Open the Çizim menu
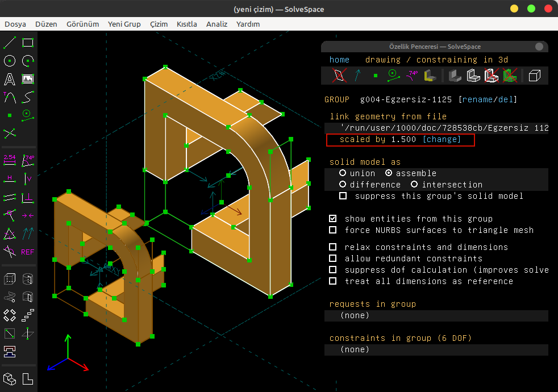Screen dimensions: 558x392 pyautogui.click(x=159, y=24)
